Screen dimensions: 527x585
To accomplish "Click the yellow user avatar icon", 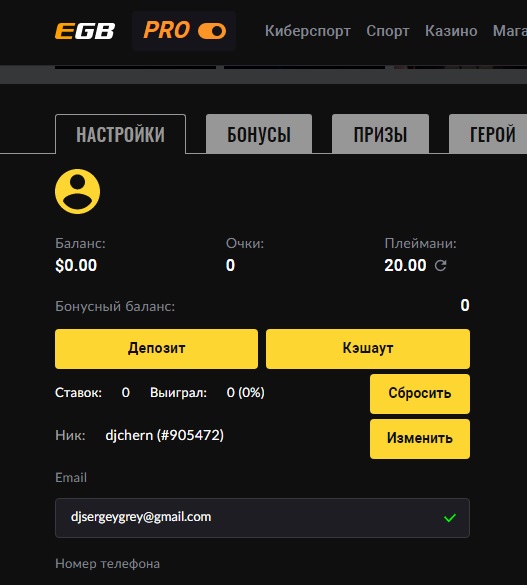I will pos(78,191).
